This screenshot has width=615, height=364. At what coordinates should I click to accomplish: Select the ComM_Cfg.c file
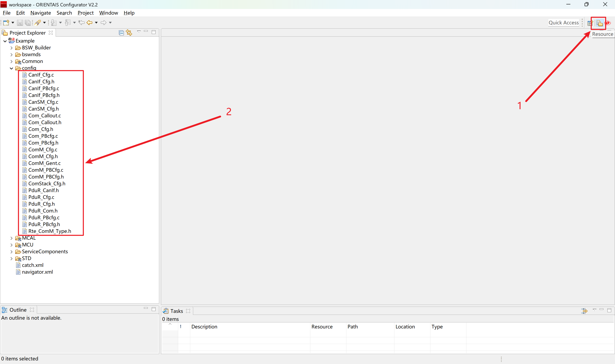[x=43, y=150]
